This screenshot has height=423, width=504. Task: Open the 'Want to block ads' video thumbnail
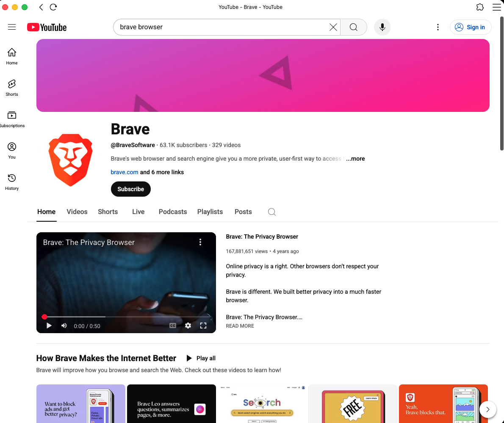[80, 404]
